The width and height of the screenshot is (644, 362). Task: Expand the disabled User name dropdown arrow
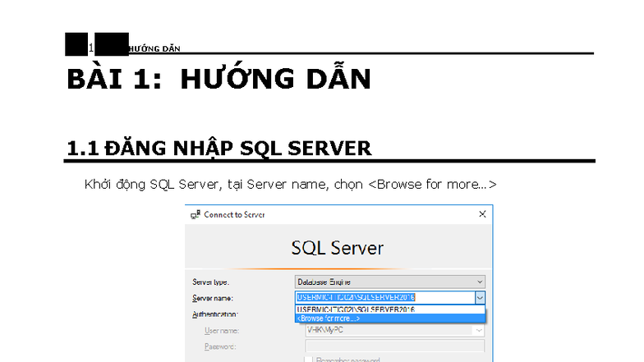point(478,330)
